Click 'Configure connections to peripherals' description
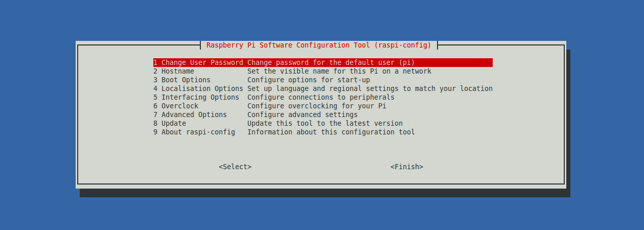 click(320, 97)
